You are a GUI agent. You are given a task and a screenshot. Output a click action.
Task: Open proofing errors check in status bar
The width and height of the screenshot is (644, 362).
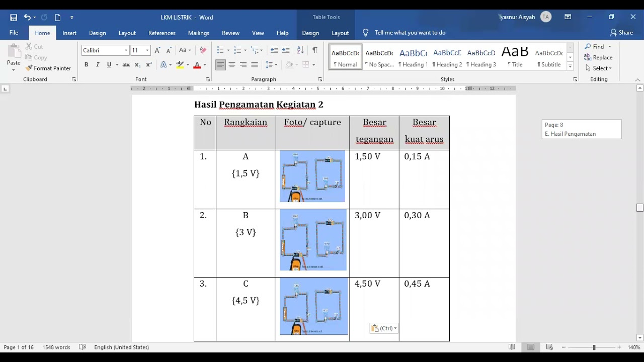pos(83,347)
